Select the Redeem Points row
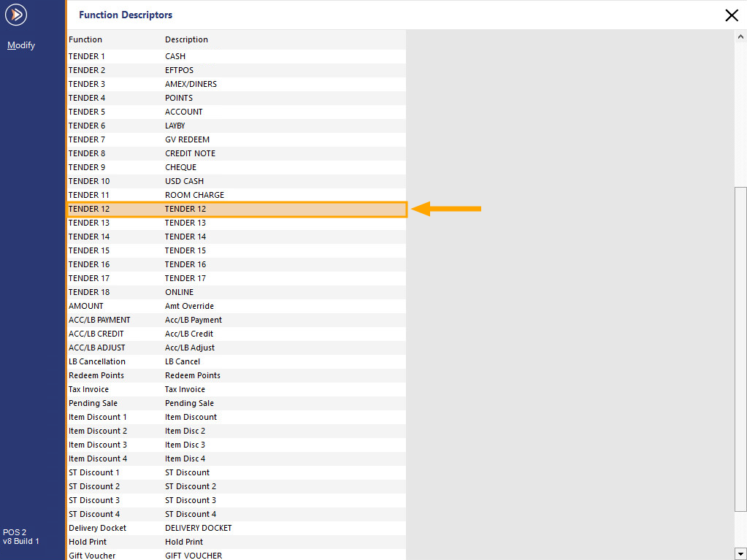Viewport: 747px width, 560px height. (236, 375)
